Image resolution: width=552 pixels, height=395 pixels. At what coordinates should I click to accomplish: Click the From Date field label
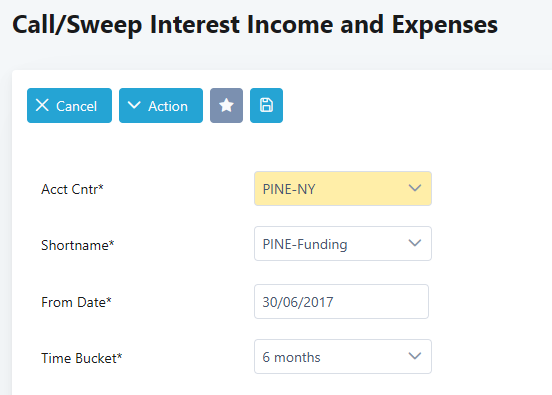76,302
